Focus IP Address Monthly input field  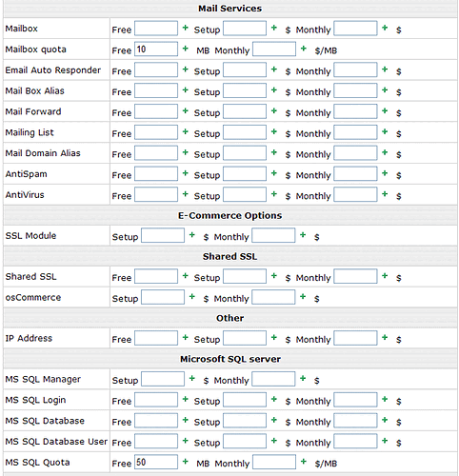tap(355, 338)
